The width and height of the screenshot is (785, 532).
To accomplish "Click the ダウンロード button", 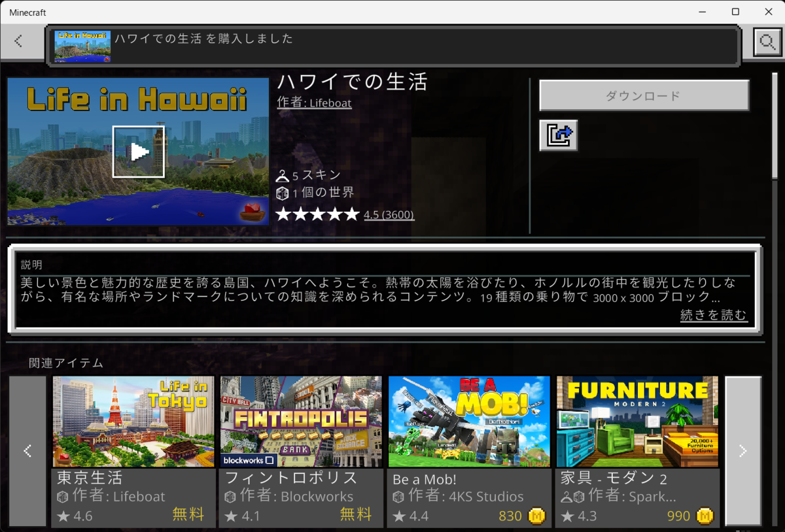I will tap(644, 95).
